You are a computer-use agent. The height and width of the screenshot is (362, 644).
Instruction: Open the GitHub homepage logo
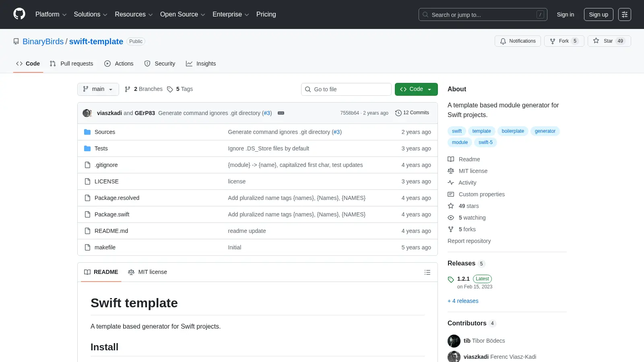(19, 14)
